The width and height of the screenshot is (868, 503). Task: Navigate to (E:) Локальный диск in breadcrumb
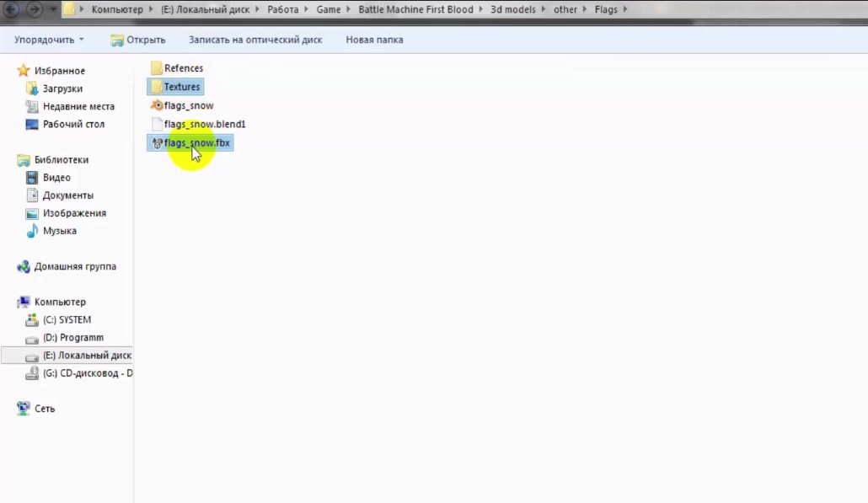206,9
